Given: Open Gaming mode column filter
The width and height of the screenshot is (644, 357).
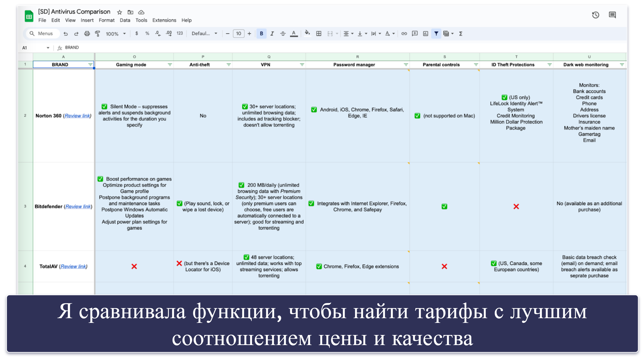Looking at the screenshot, I should 170,65.
